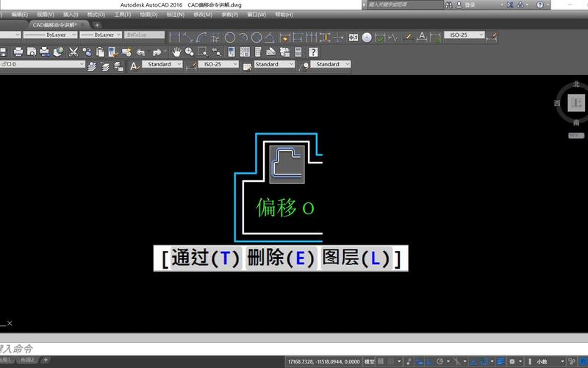The width and height of the screenshot is (588, 368).
Task: Open the 格式(O) menu
Action: click(96, 14)
